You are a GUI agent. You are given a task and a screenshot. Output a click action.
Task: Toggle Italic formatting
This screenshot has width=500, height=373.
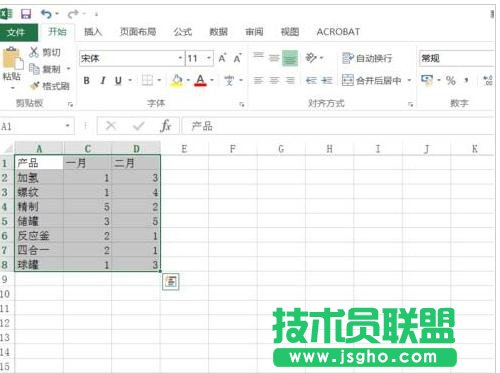coord(103,80)
